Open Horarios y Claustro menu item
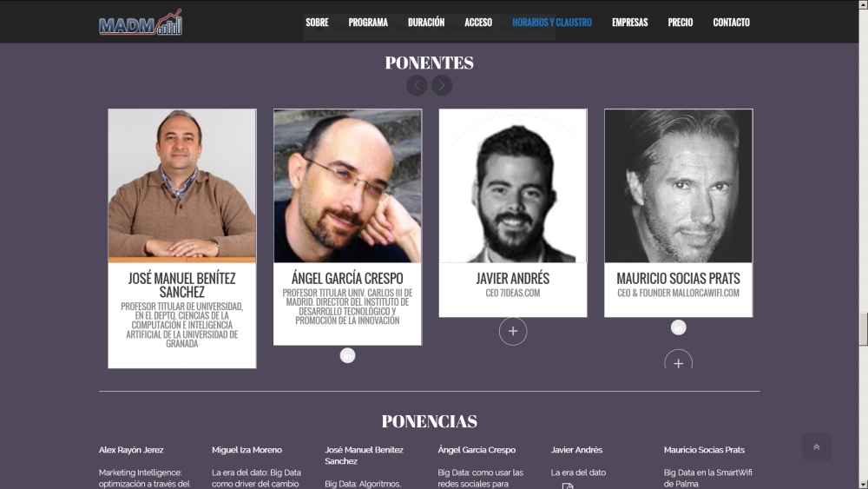Screen dimensions: 868x489 pyautogui.click(x=552, y=23)
